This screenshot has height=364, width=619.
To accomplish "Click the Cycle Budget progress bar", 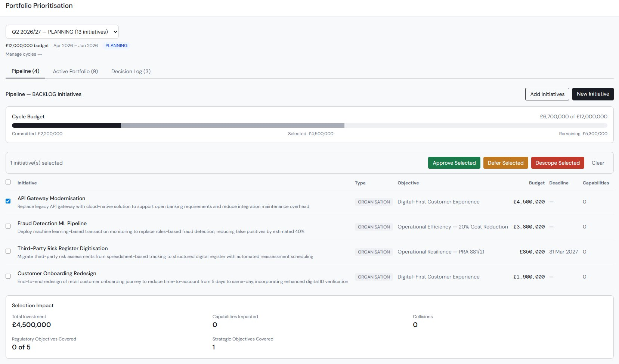I will coord(309,125).
